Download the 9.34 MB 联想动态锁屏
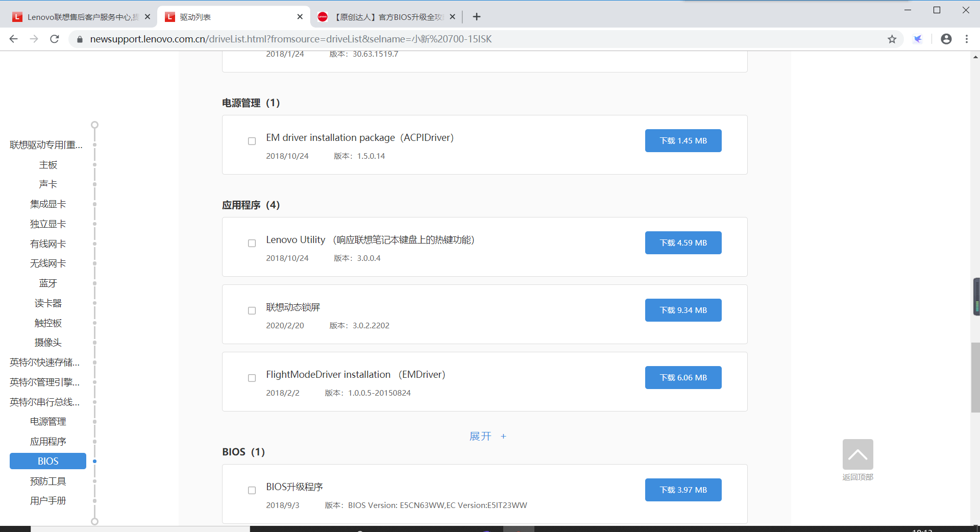 (683, 310)
